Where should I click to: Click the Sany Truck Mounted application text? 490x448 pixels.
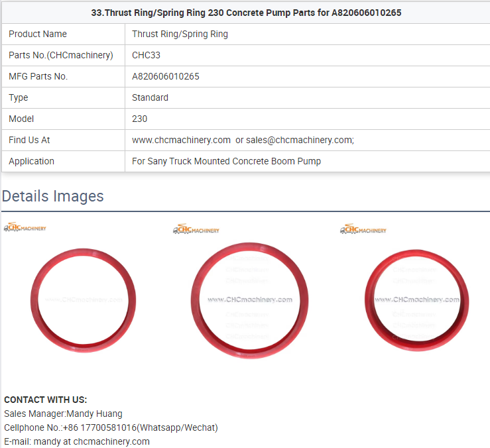click(226, 161)
